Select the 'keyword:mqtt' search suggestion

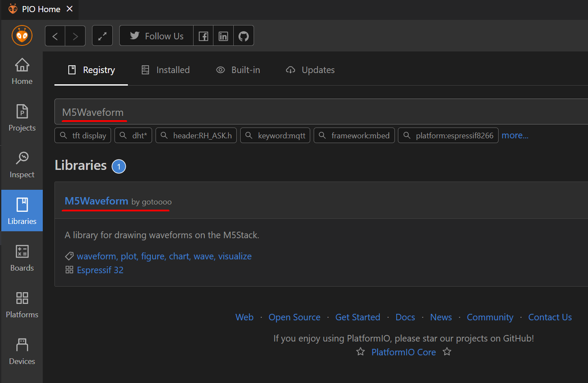tap(275, 135)
